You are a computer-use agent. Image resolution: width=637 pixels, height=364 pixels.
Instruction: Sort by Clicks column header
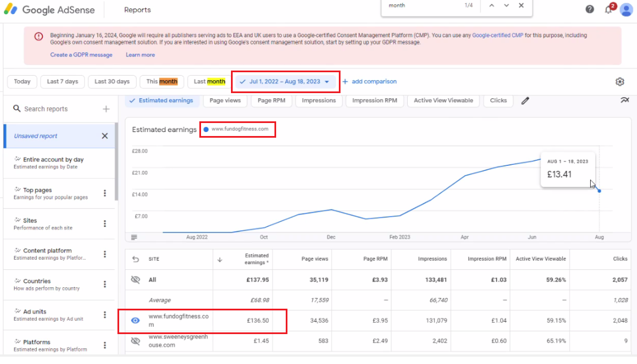point(620,259)
